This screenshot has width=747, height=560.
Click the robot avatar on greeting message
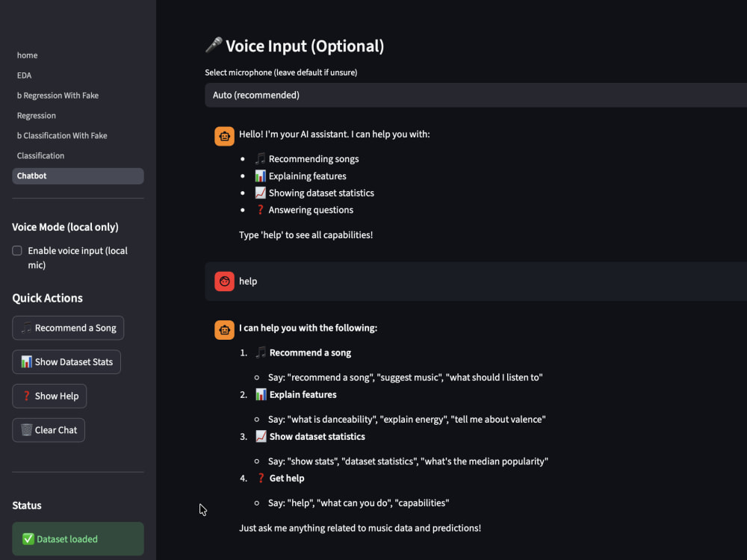pos(224,136)
